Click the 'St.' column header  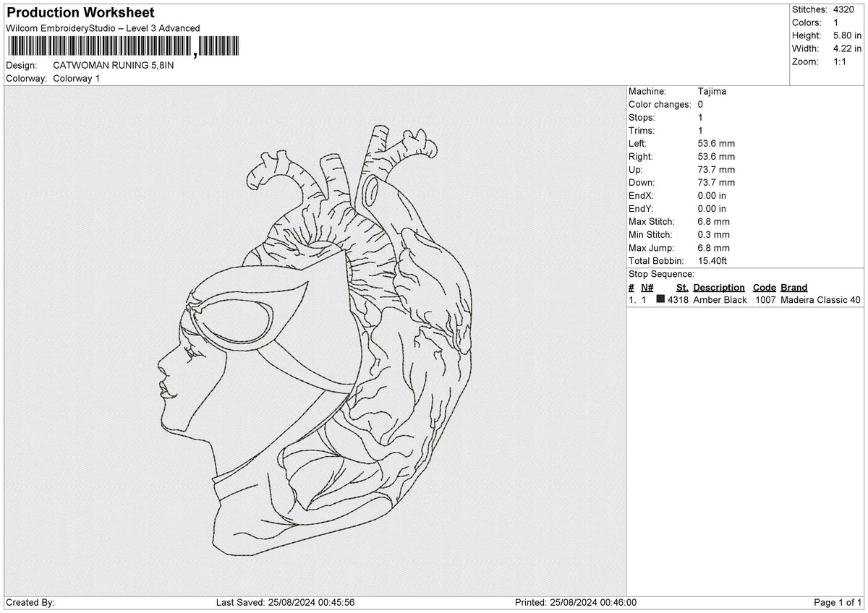tap(682, 288)
